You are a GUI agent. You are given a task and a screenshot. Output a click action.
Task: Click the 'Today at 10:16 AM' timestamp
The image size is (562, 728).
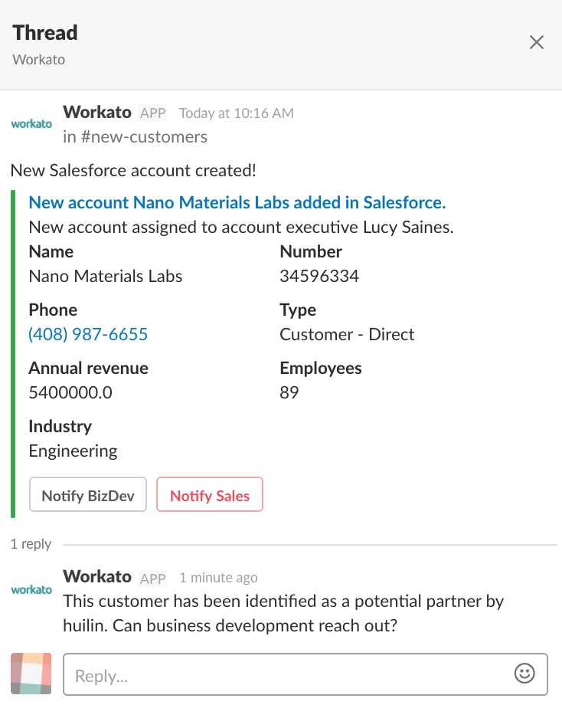pos(235,113)
